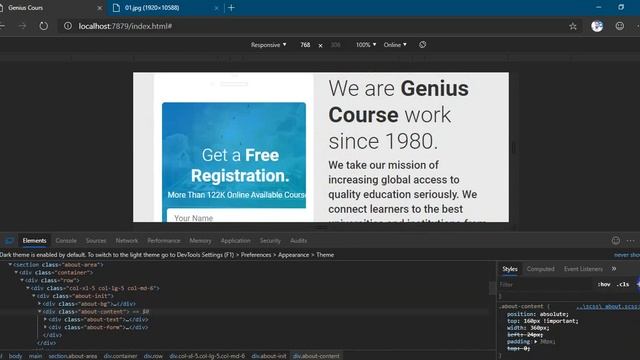Open the Styles sidebar tab

(x=509, y=269)
